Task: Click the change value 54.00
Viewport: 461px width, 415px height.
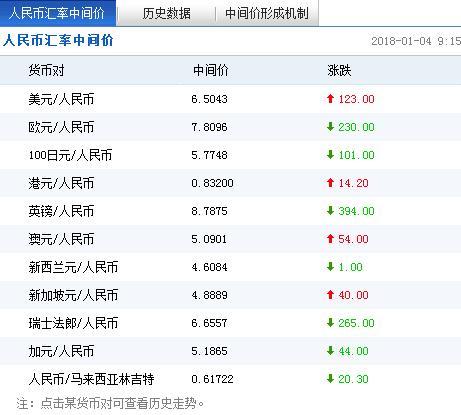Action: [x=353, y=239]
